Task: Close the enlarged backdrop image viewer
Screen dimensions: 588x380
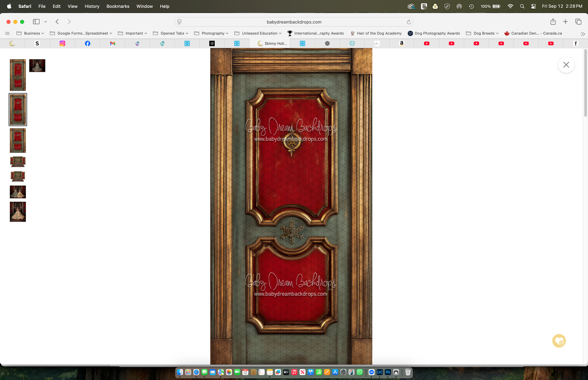Action: 566,65
